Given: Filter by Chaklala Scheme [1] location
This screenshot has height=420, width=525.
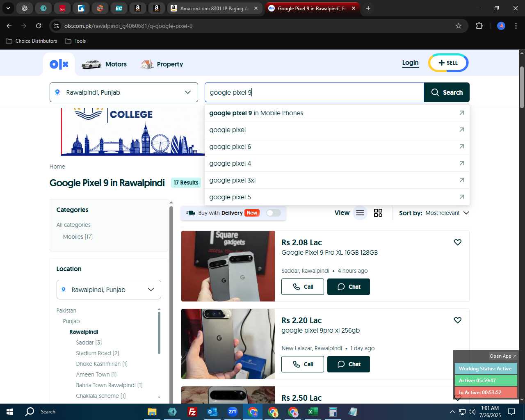Looking at the screenshot, I should (x=101, y=396).
